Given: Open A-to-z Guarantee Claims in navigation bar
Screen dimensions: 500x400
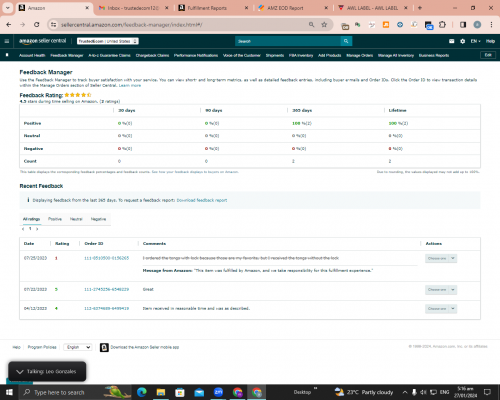Looking at the screenshot, I should point(109,55).
